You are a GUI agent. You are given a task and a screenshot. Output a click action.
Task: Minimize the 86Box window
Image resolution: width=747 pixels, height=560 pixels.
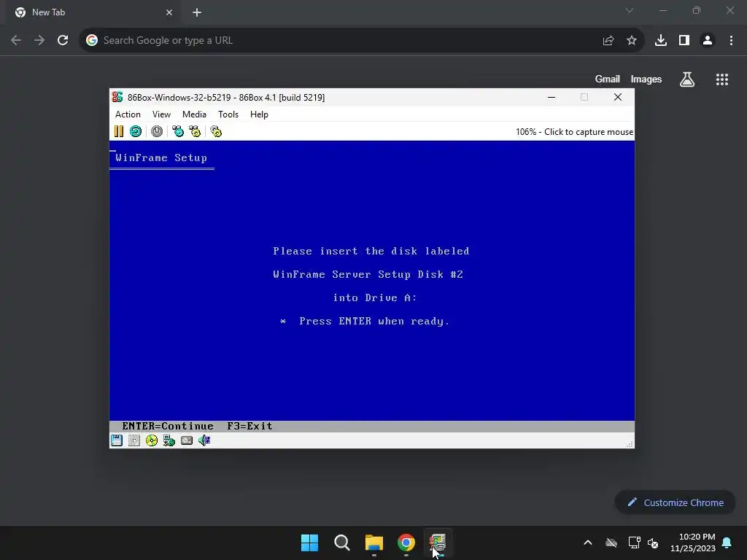[x=551, y=97]
